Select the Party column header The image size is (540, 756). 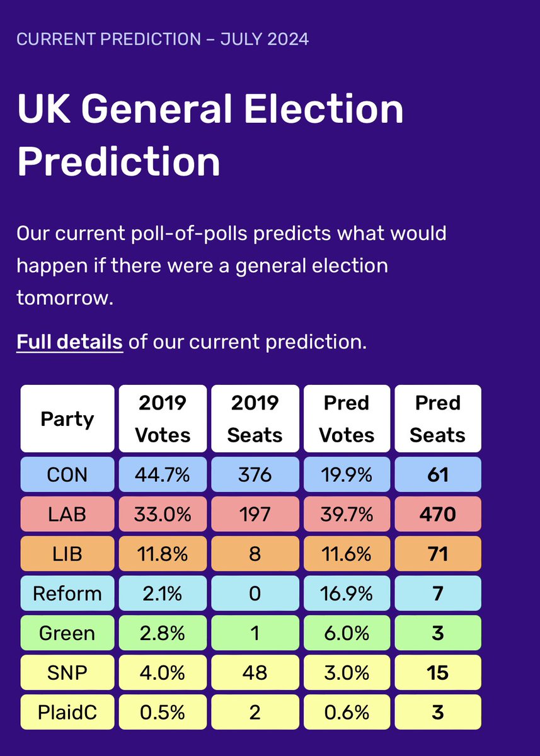pos(67,419)
